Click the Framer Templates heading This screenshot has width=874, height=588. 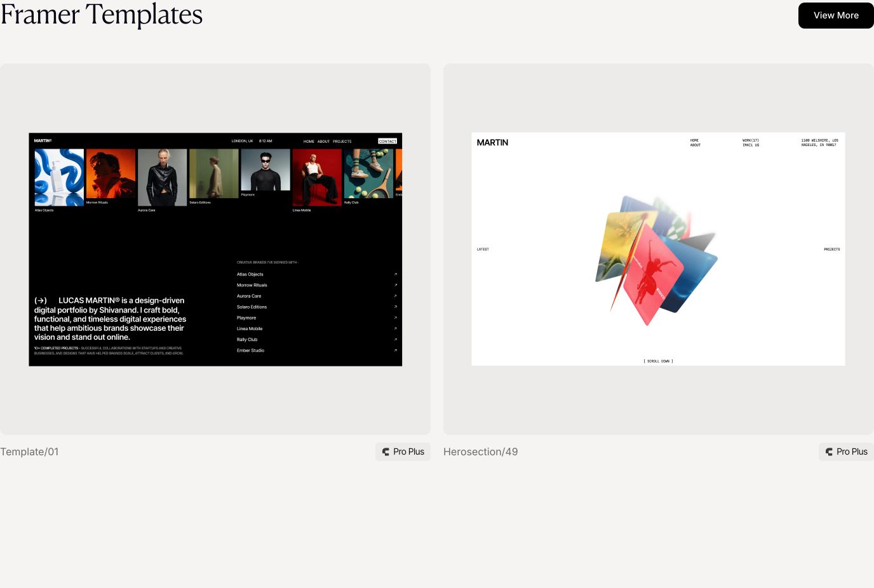coord(101,14)
